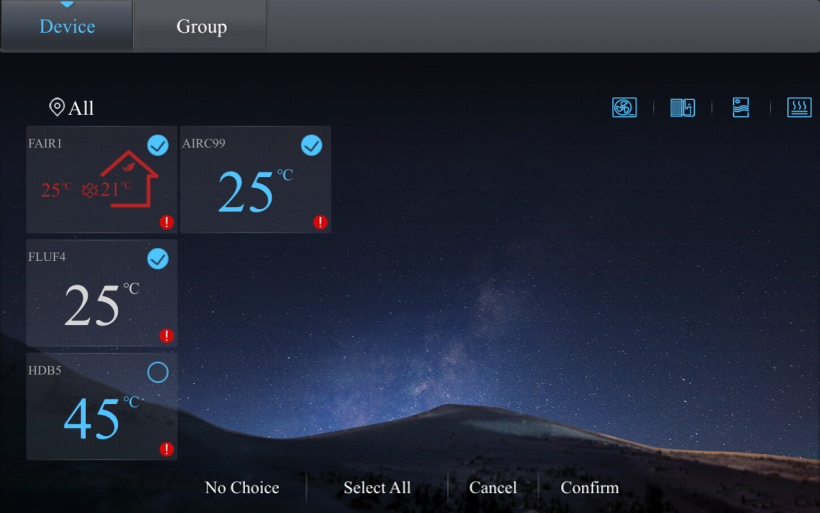The height and width of the screenshot is (513, 820).
Task: Click the fan air conditioner filter icon
Action: click(624, 107)
